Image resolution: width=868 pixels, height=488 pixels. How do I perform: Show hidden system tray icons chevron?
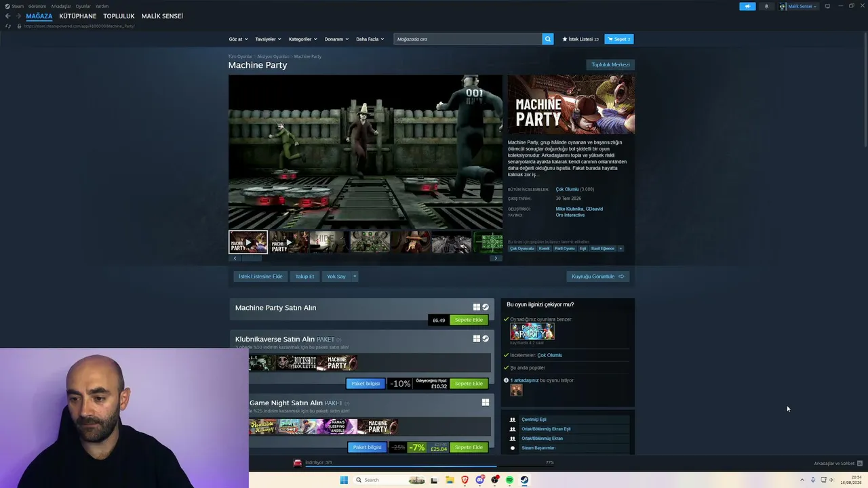[x=802, y=480]
